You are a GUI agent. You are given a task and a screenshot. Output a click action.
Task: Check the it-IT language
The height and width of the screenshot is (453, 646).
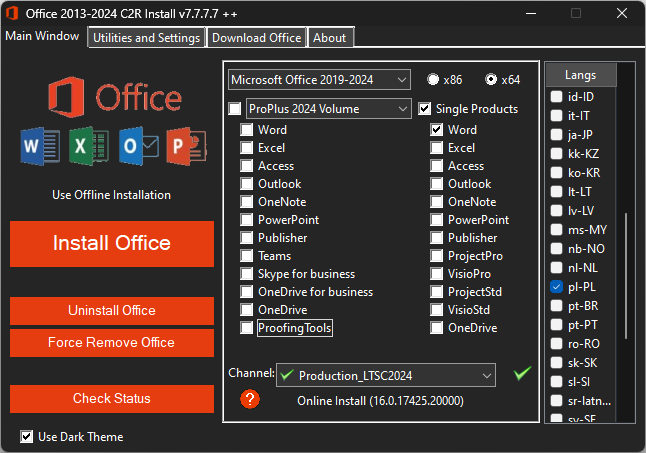pos(556,116)
